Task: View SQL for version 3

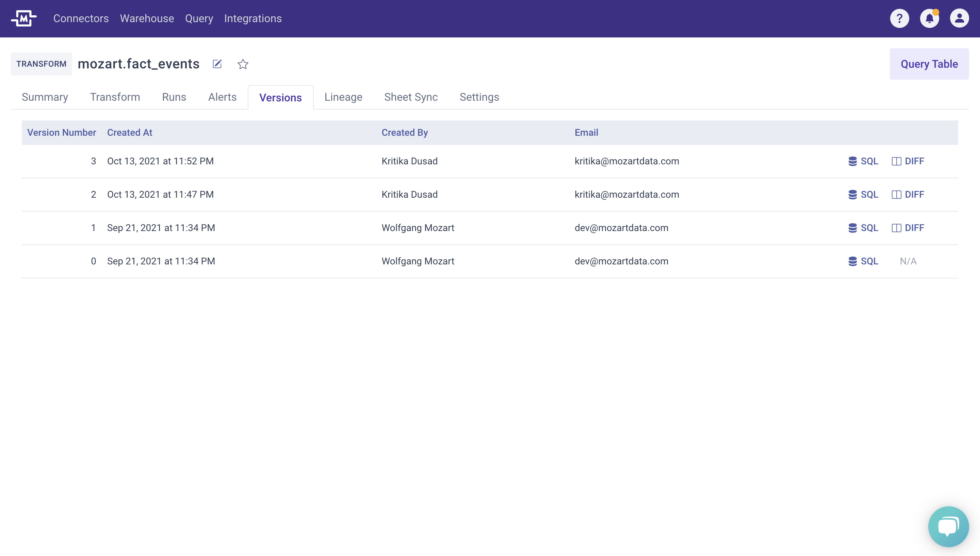Action: pyautogui.click(x=863, y=161)
